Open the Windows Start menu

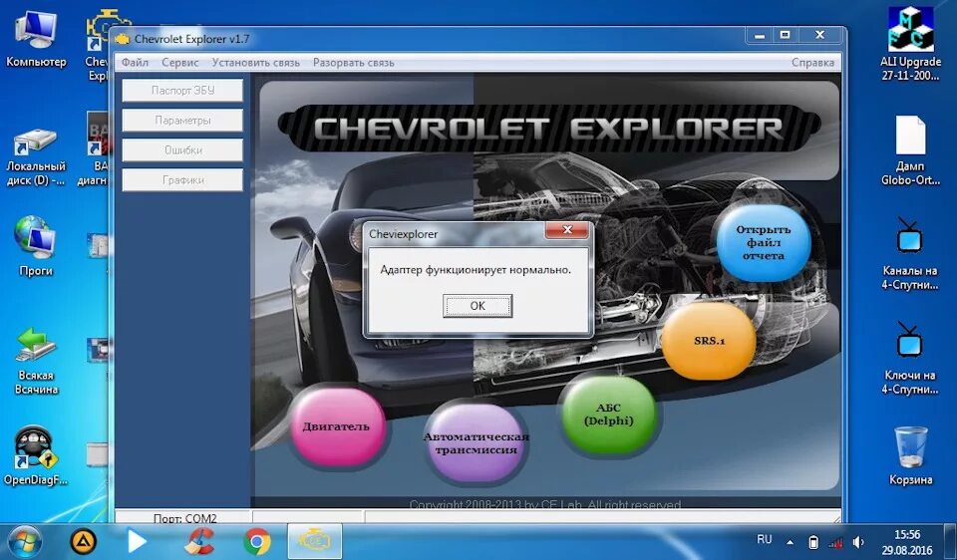pyautogui.click(x=24, y=541)
